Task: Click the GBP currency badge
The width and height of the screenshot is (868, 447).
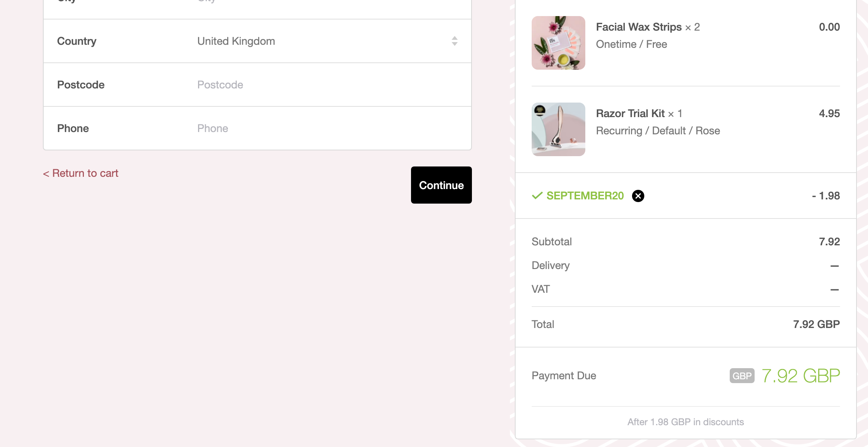Action: pyautogui.click(x=742, y=376)
